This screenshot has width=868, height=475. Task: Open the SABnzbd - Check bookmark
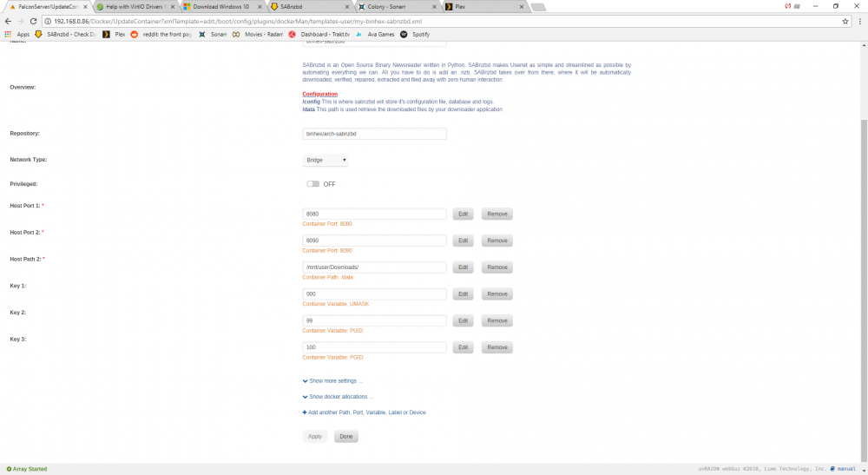65,35
